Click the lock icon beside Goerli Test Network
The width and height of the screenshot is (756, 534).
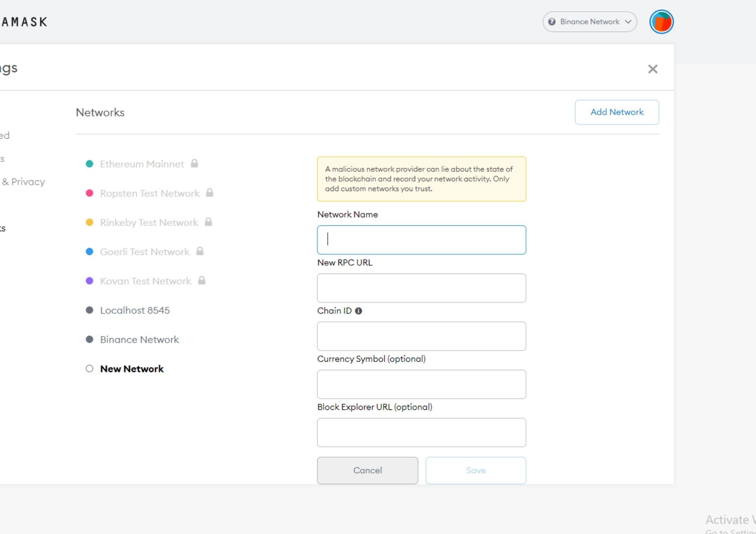[x=200, y=251]
